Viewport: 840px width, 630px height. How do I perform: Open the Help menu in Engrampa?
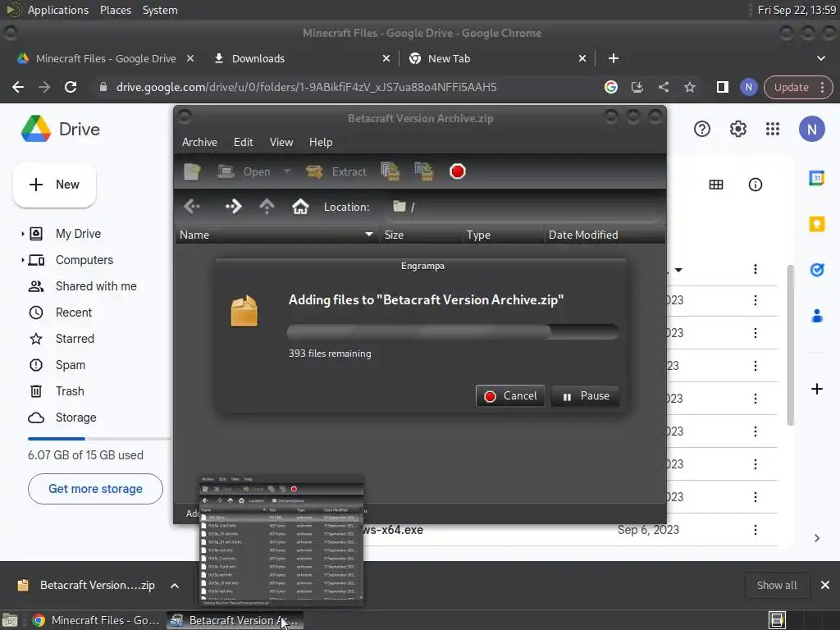[x=321, y=142]
